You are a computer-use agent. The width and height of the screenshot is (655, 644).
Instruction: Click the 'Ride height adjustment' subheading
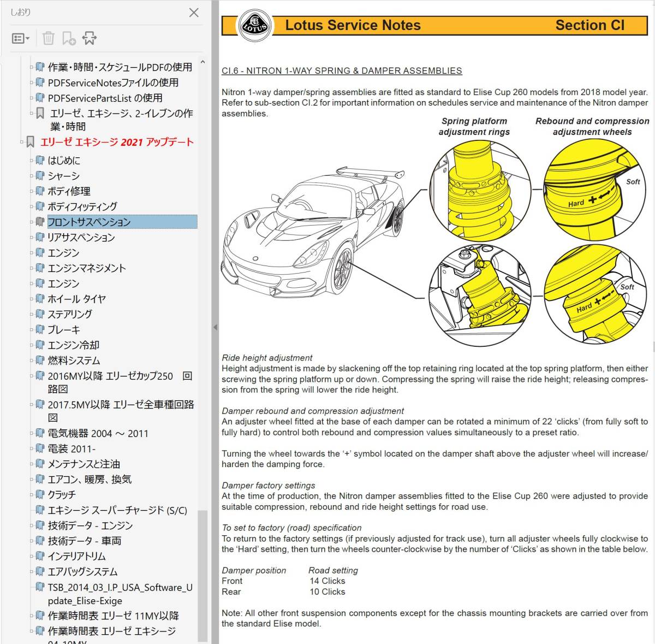(267, 358)
